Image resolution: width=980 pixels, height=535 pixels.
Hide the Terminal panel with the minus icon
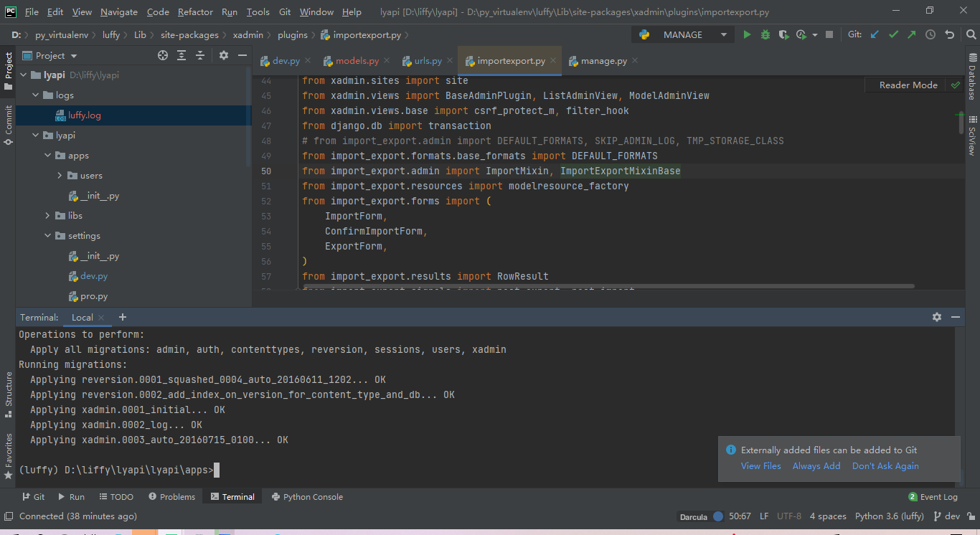click(956, 317)
